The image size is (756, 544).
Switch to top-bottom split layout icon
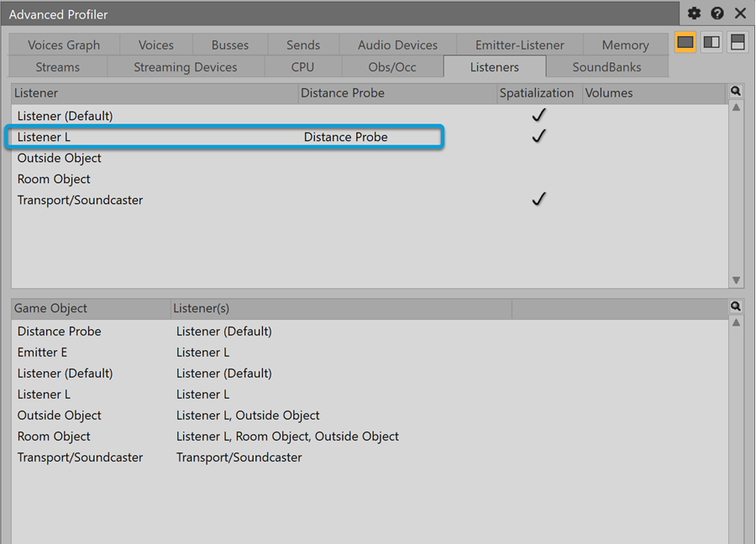(x=737, y=43)
